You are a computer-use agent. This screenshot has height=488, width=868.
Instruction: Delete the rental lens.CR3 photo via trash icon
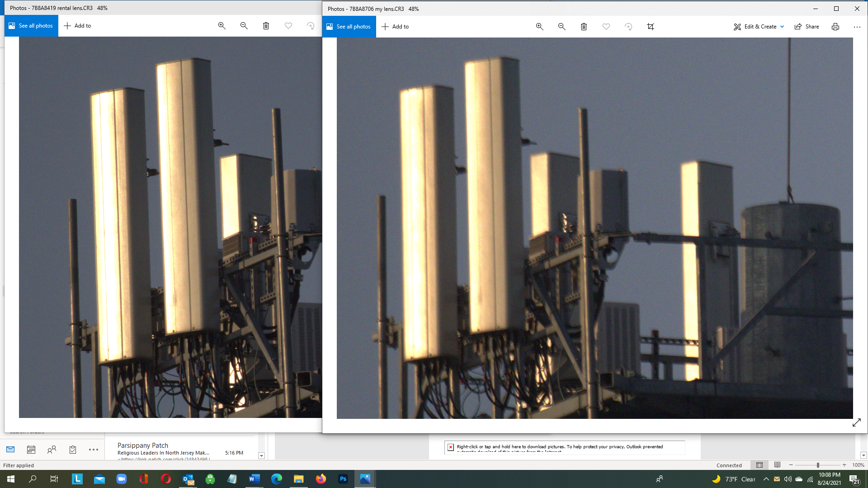266,26
